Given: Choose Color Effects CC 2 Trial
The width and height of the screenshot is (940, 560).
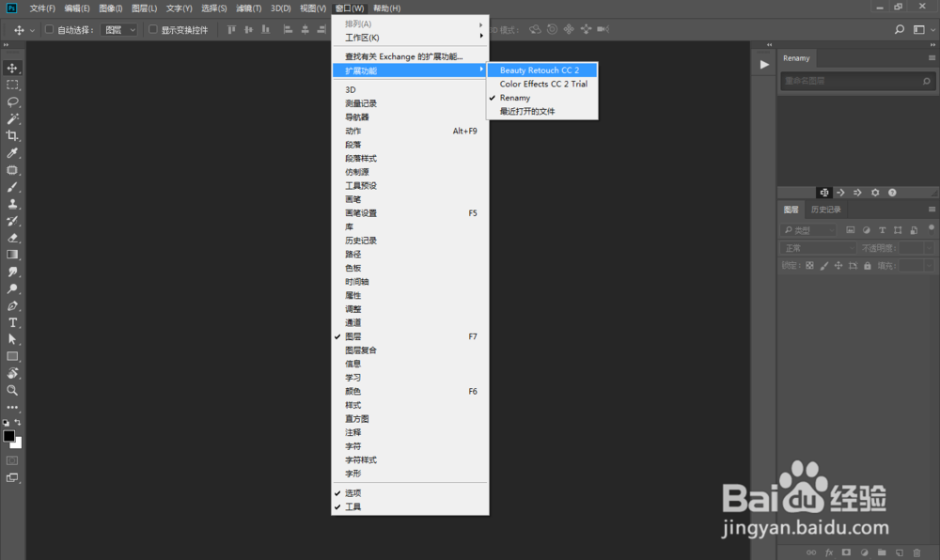Looking at the screenshot, I should (x=542, y=84).
